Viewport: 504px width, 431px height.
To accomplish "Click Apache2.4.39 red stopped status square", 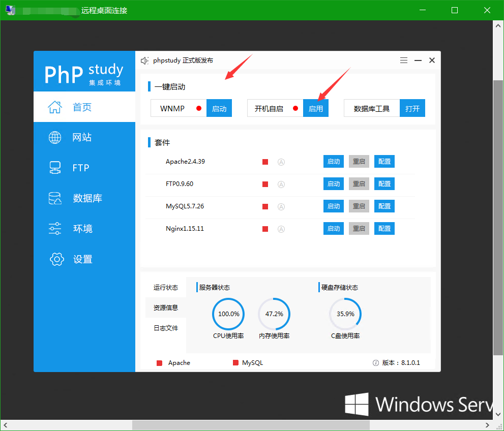I will [x=265, y=162].
